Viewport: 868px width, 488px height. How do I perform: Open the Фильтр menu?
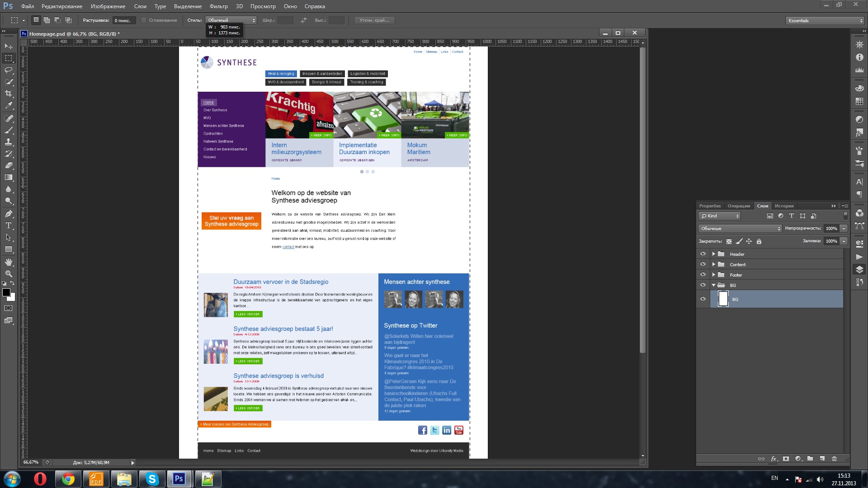[218, 6]
